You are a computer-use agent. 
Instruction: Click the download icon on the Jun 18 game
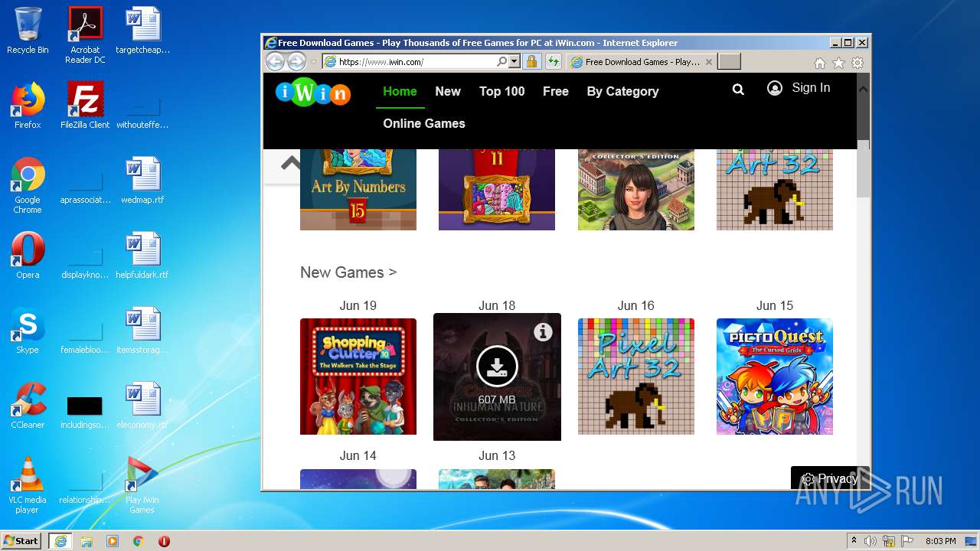[x=497, y=367]
